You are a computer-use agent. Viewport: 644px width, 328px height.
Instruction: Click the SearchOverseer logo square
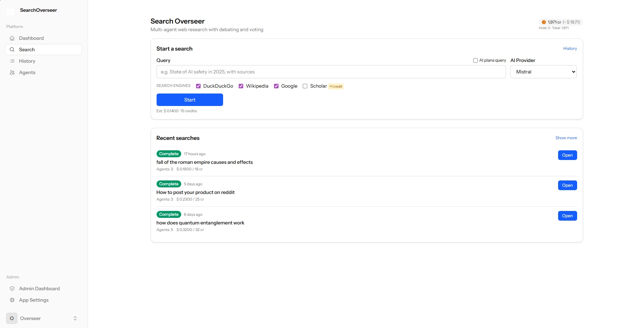point(10,12)
